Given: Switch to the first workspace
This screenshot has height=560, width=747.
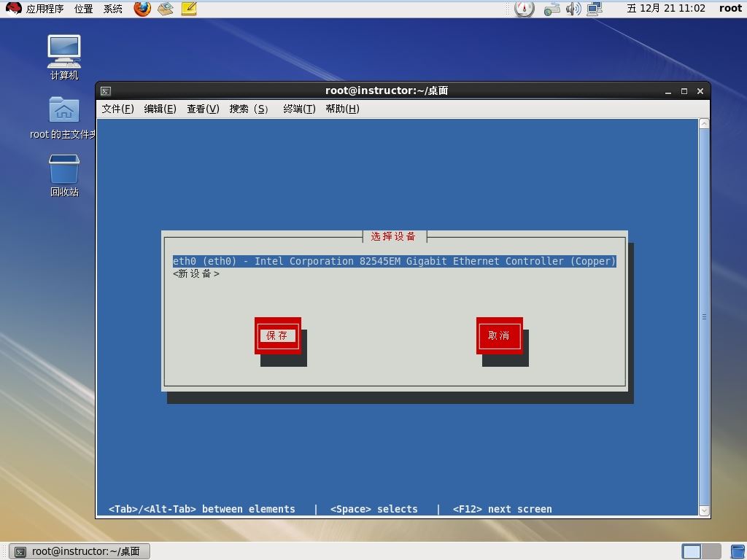Looking at the screenshot, I should pyautogui.click(x=692, y=552).
